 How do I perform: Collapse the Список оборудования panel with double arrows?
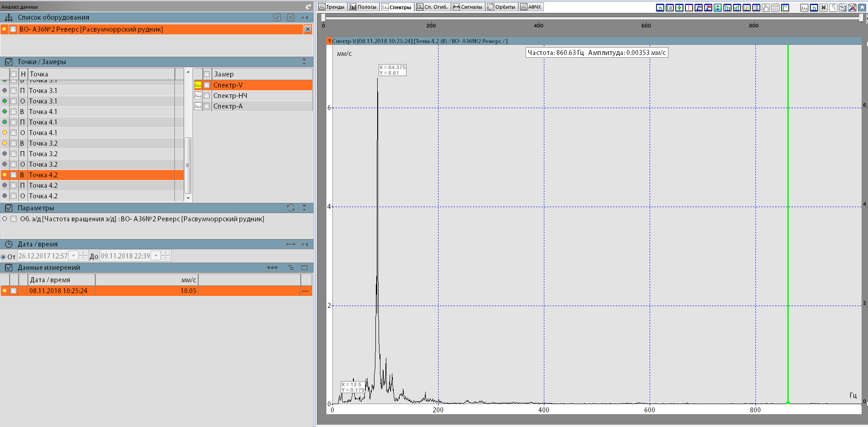coord(304,17)
